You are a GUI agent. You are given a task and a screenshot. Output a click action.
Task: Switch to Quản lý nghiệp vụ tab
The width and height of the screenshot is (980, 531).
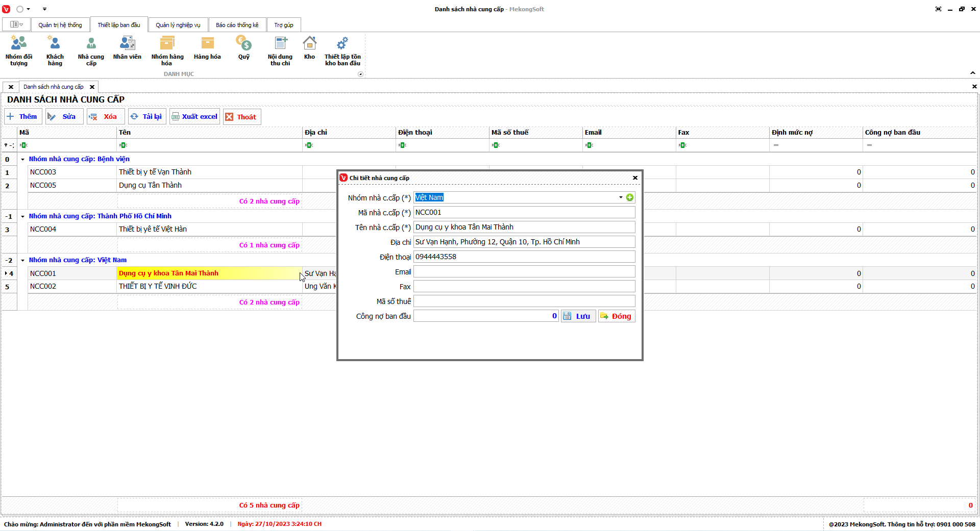click(x=178, y=25)
